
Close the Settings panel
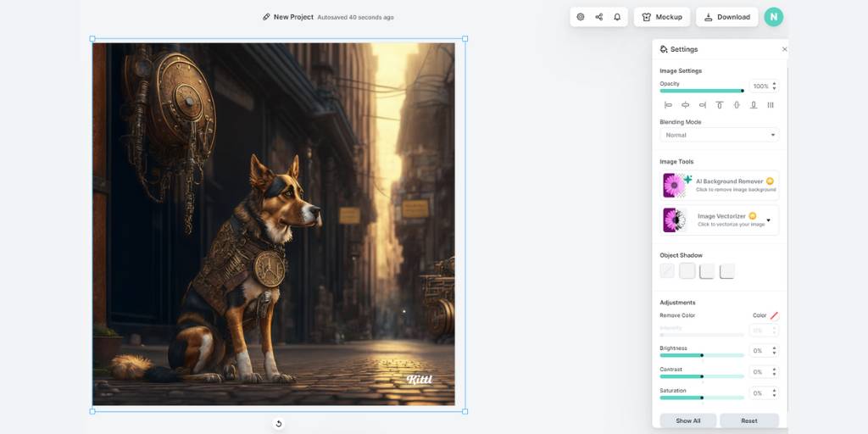[784, 49]
